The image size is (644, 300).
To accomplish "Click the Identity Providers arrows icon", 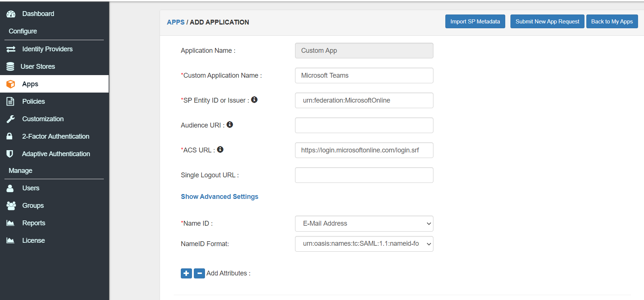I will 11,49.
